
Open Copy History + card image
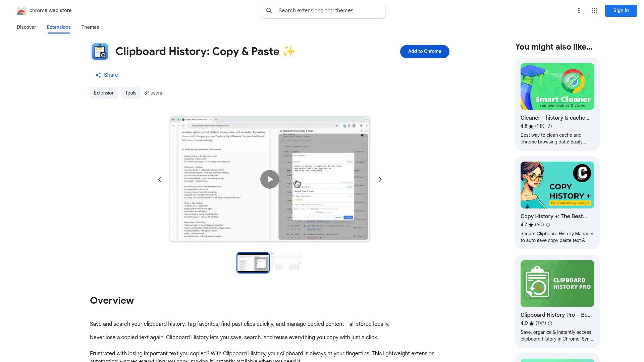coord(557,185)
